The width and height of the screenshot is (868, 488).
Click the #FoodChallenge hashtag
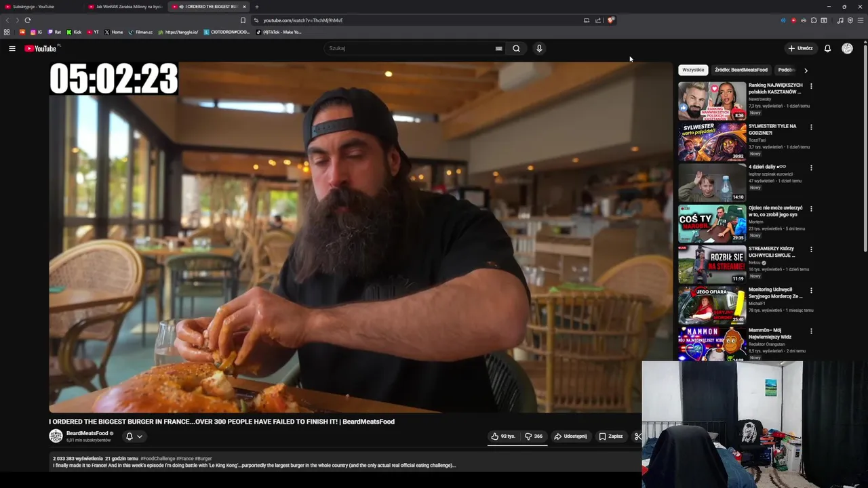pos(157,459)
